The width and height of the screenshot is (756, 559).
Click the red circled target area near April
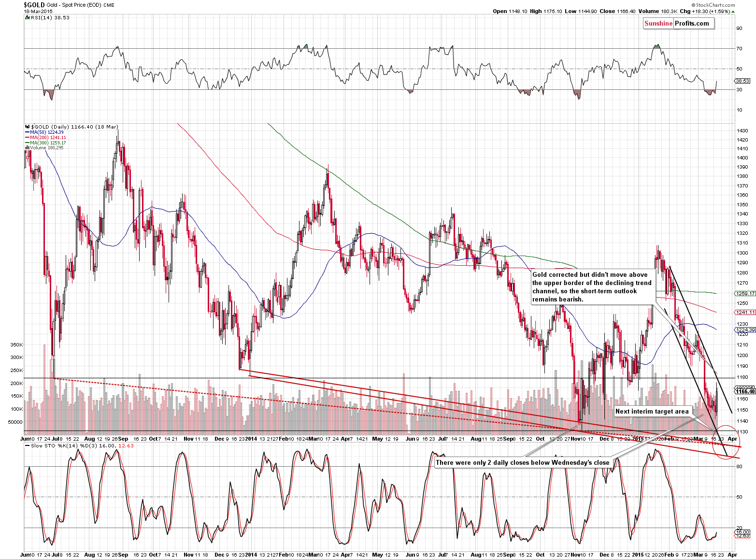(726, 442)
